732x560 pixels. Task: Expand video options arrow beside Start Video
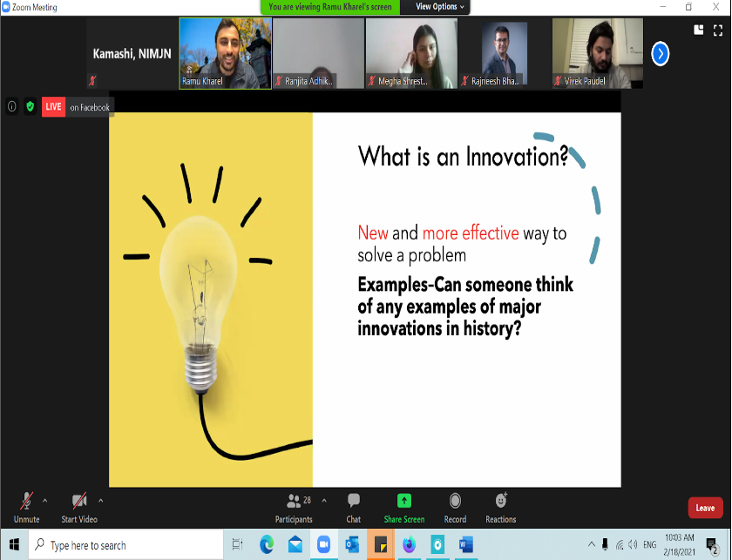click(101, 501)
